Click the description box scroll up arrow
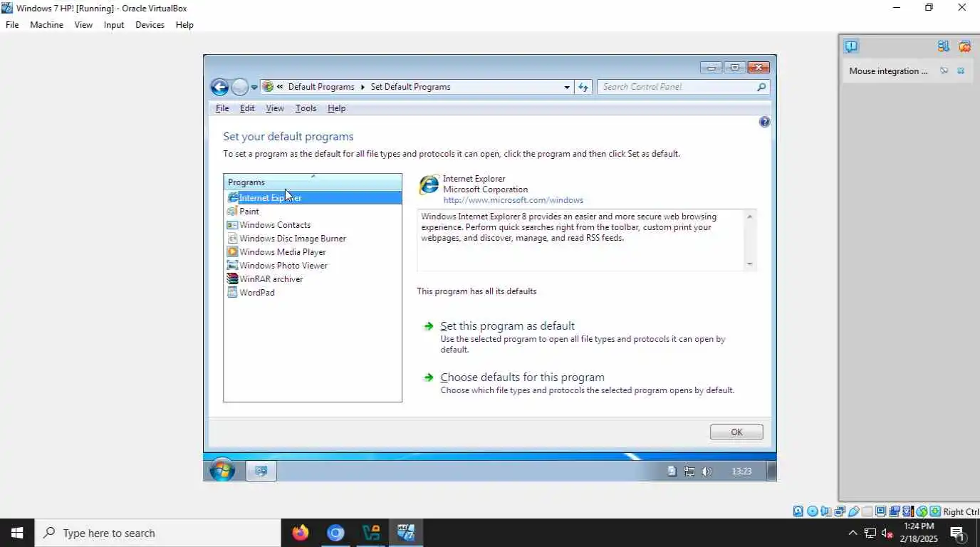Screen dimensions: 980x547 [x=749, y=216]
